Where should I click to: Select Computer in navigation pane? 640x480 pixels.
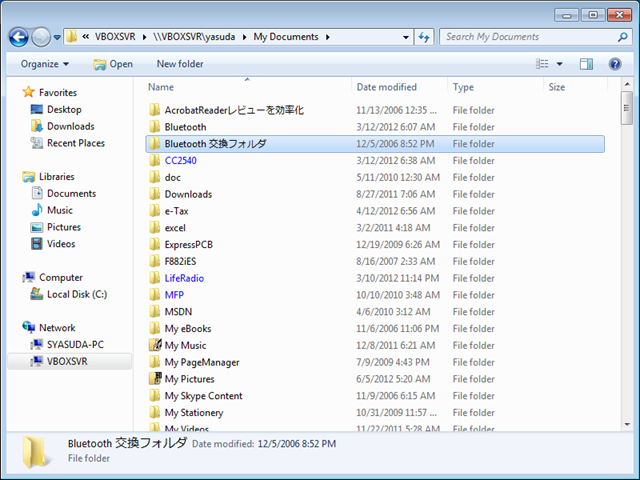click(61, 278)
